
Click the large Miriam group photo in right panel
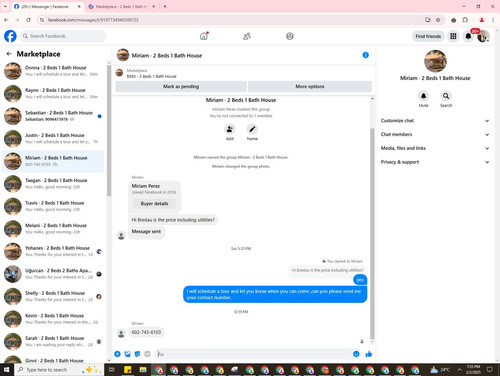coord(435,61)
